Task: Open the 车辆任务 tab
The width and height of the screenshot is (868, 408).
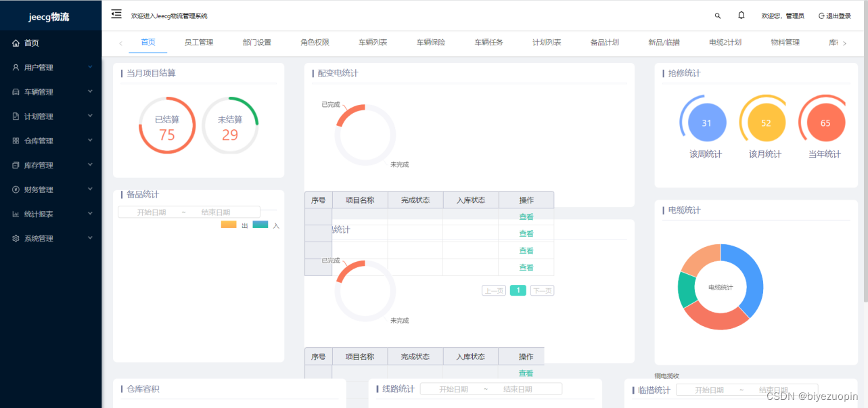Action: (489, 42)
